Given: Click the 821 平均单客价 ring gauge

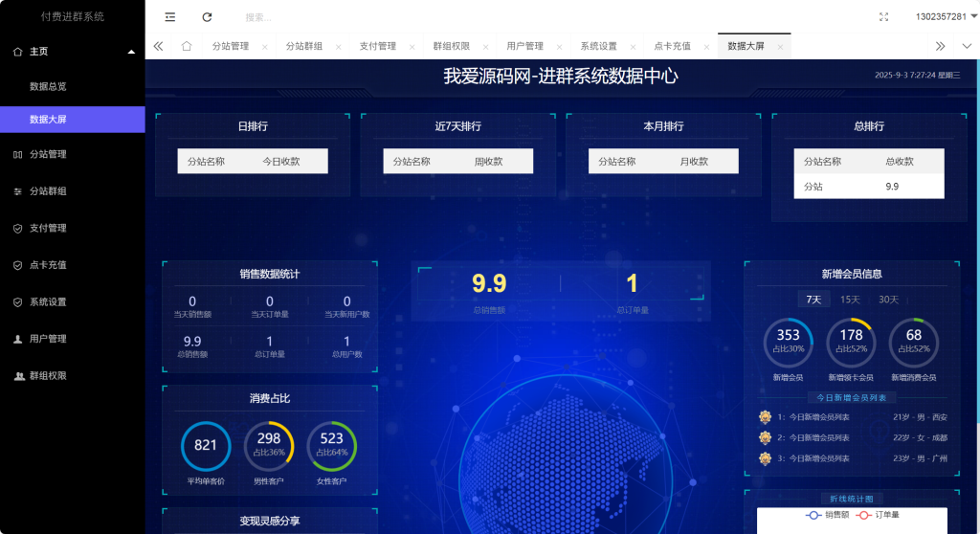Looking at the screenshot, I should [x=206, y=447].
